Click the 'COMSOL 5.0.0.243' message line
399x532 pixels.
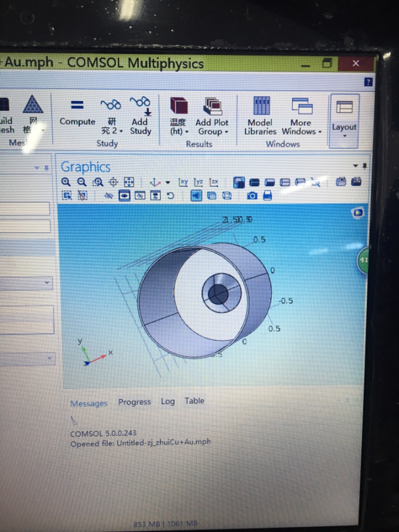tap(103, 433)
